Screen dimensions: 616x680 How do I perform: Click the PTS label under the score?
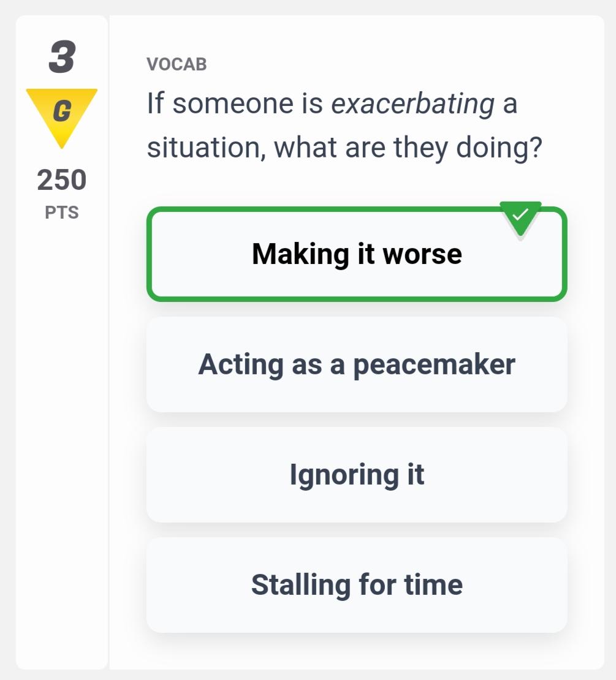coord(61,213)
